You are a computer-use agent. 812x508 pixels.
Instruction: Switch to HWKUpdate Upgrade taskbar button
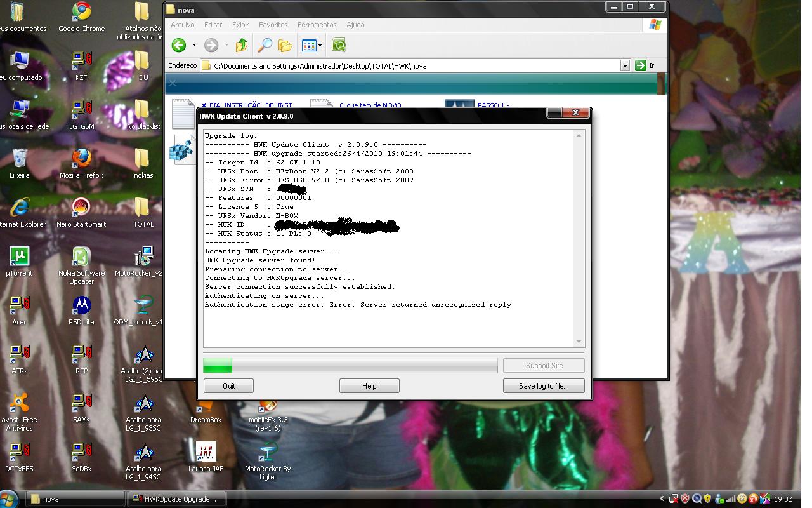[x=176, y=499]
